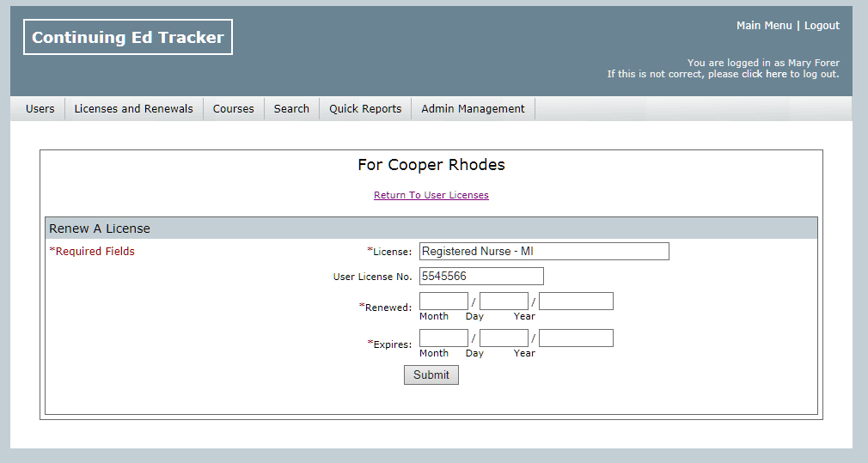Focus the Expires Month input box

(x=443, y=338)
